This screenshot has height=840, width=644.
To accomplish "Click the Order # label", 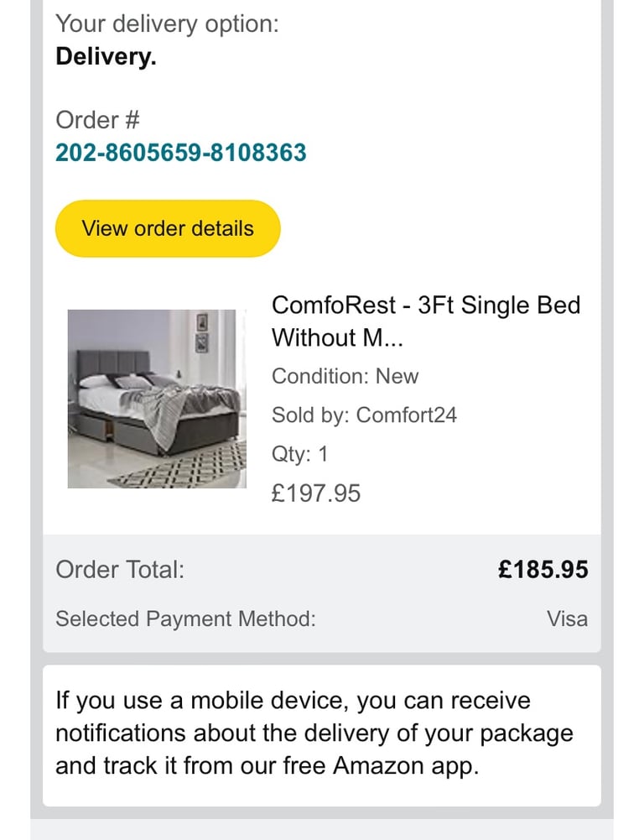I will [x=97, y=120].
